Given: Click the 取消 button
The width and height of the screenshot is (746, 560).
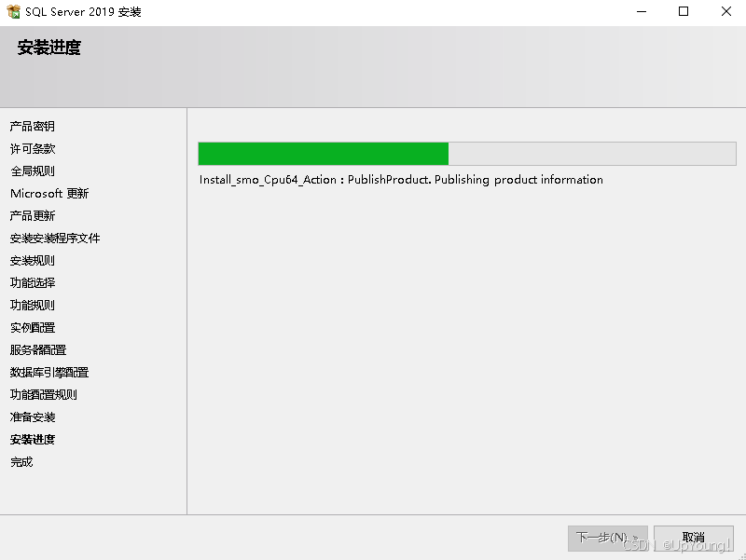Looking at the screenshot, I should pos(693,539).
